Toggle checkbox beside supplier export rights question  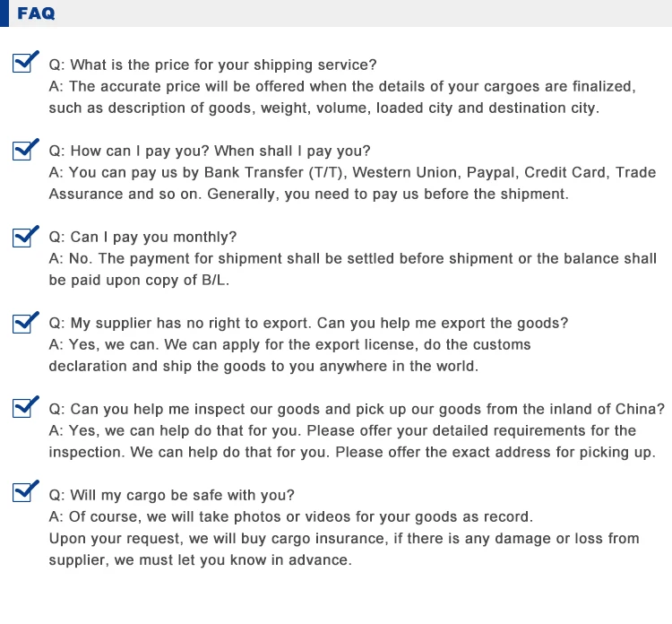coord(23,323)
